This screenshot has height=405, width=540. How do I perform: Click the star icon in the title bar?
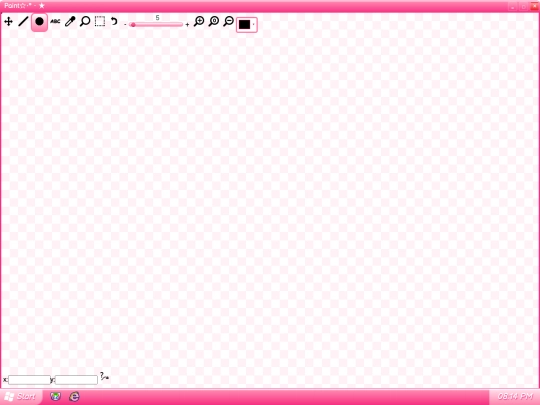click(x=42, y=6)
